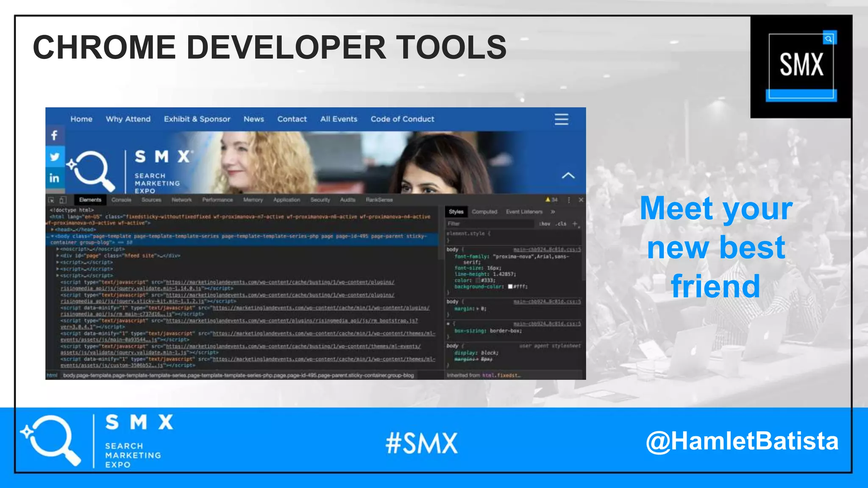This screenshot has width=868, height=488.
Task: Open the Why Attend nav link
Action: pyautogui.click(x=128, y=119)
